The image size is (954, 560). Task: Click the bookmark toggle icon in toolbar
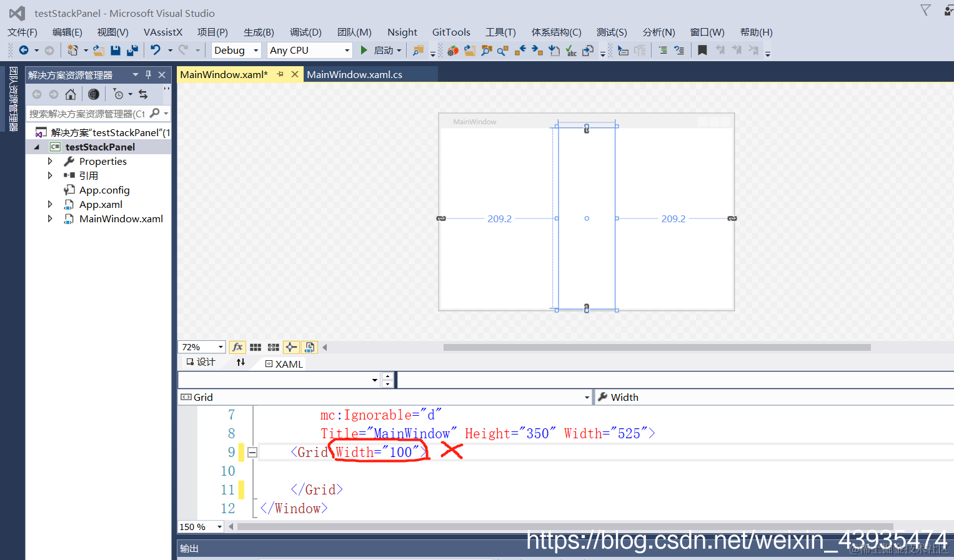point(702,51)
